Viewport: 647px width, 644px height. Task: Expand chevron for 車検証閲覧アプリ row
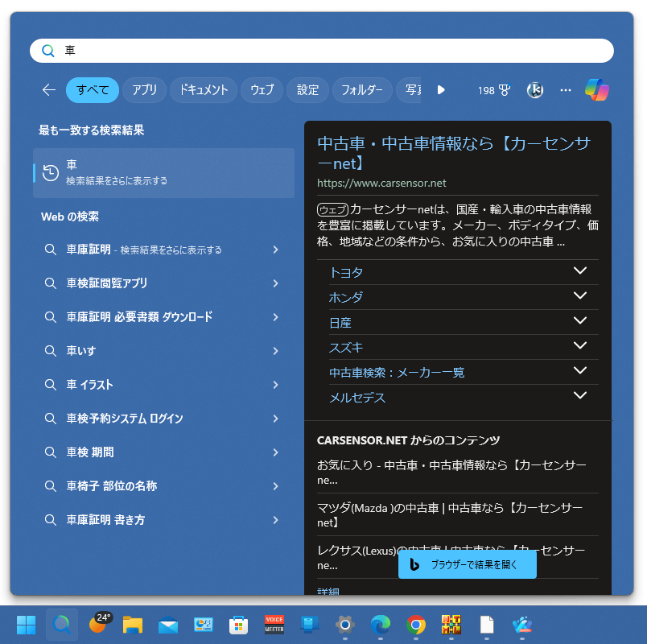276,283
